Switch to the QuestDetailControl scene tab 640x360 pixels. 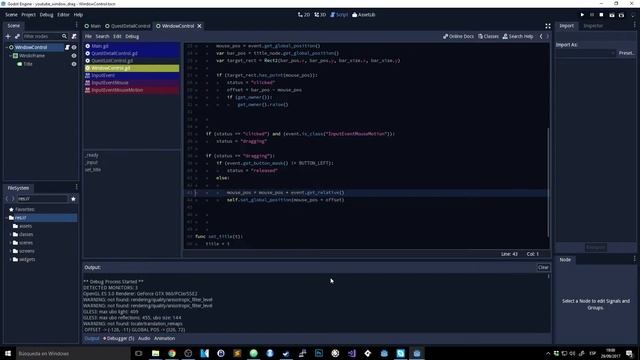point(128,26)
